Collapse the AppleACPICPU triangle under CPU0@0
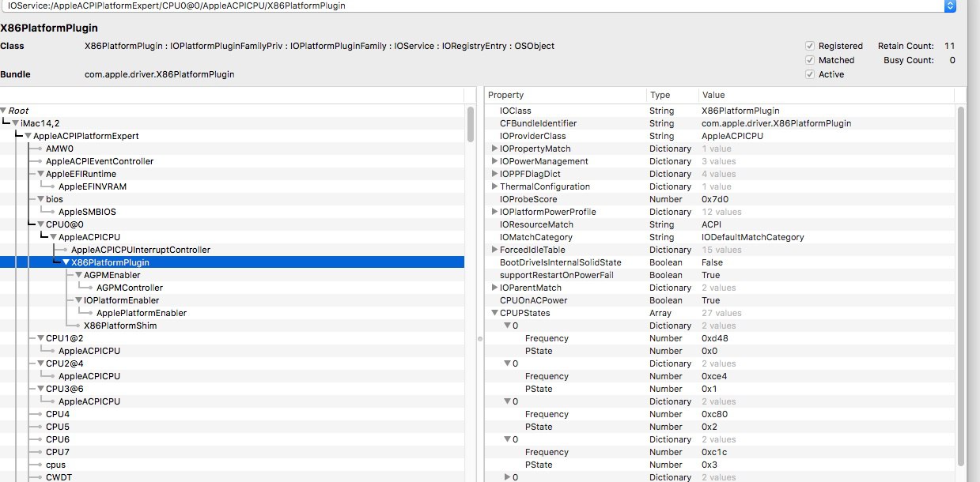 pyautogui.click(x=54, y=237)
